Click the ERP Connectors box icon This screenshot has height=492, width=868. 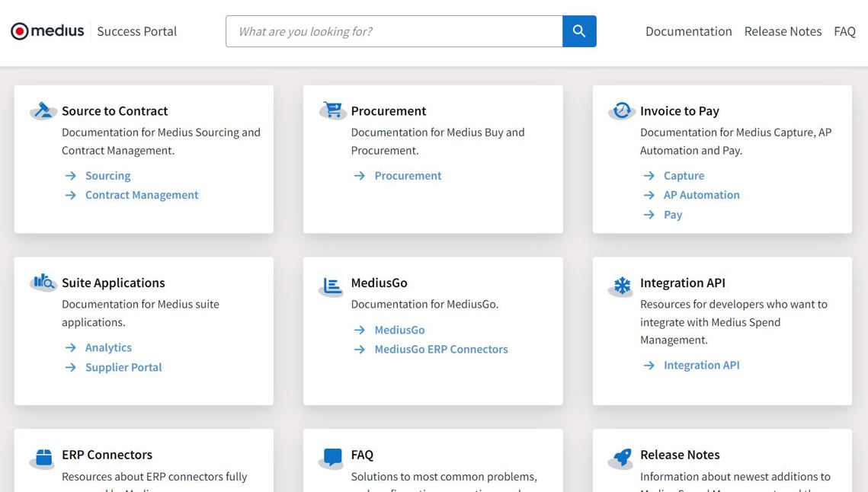tap(43, 458)
